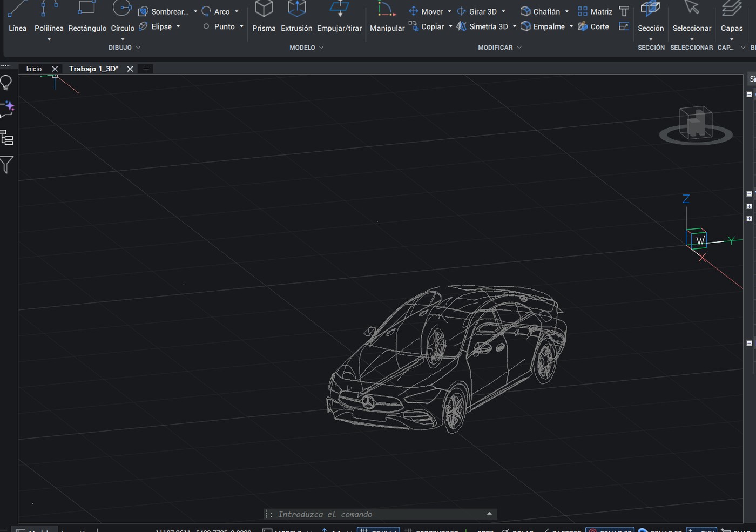Click the command line input field
The width and height of the screenshot is (756, 532).
[380, 514]
